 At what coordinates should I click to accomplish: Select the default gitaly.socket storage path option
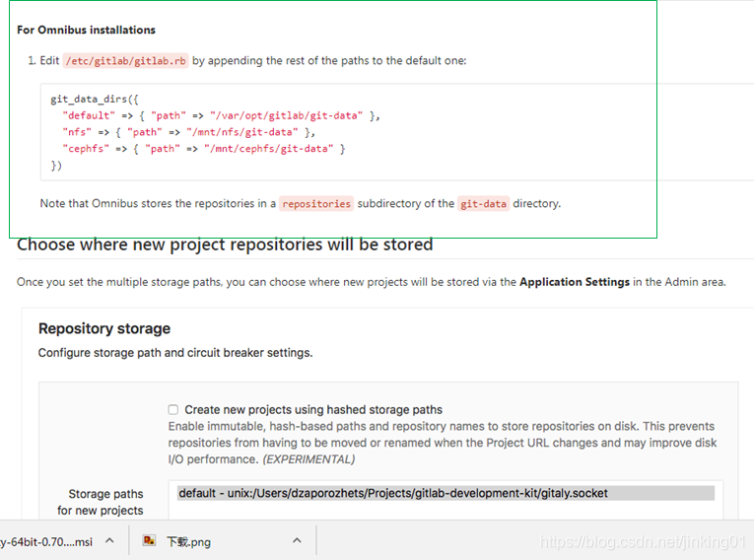pyautogui.click(x=446, y=493)
